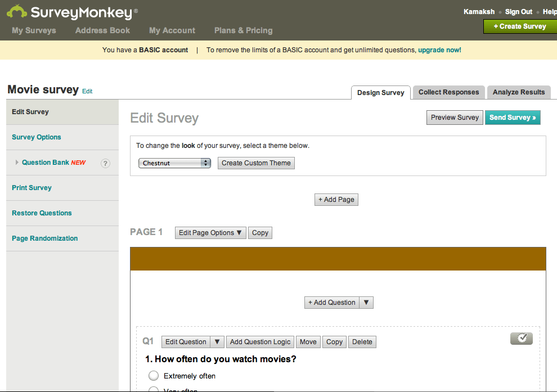Switch to the Analyze Results tab
Viewport: 557px width, 392px height.
coord(519,92)
